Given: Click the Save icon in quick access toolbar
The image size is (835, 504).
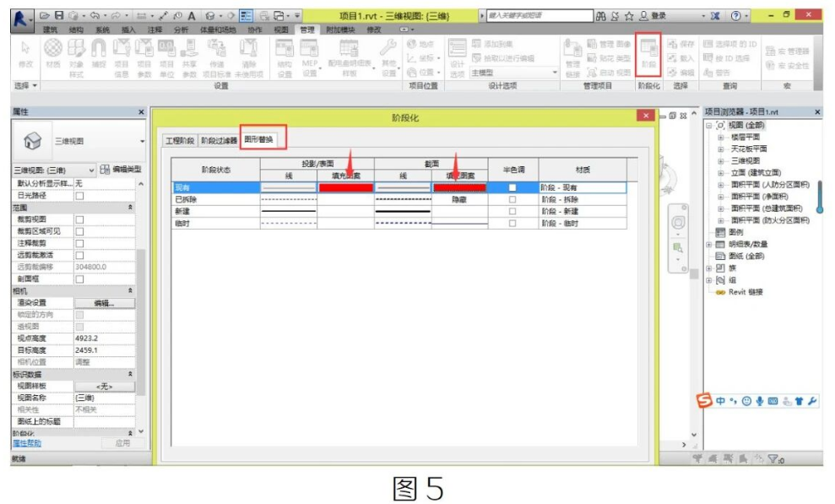Looking at the screenshot, I should pyautogui.click(x=59, y=16).
